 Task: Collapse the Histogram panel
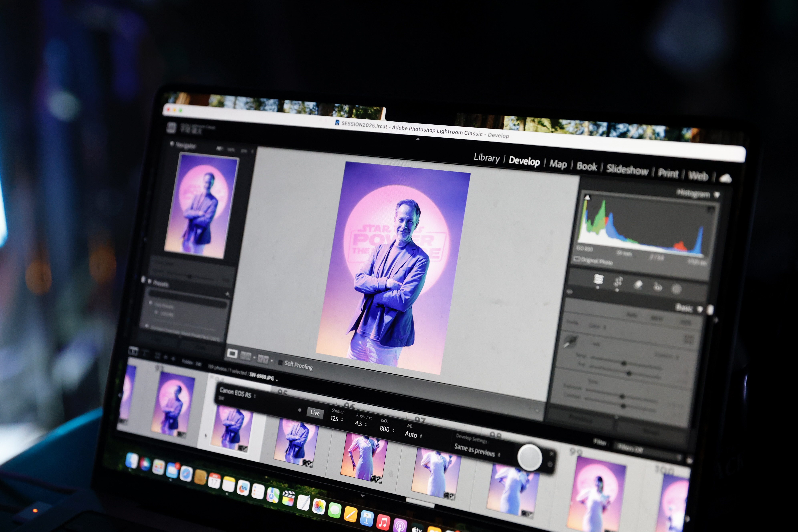(x=716, y=195)
